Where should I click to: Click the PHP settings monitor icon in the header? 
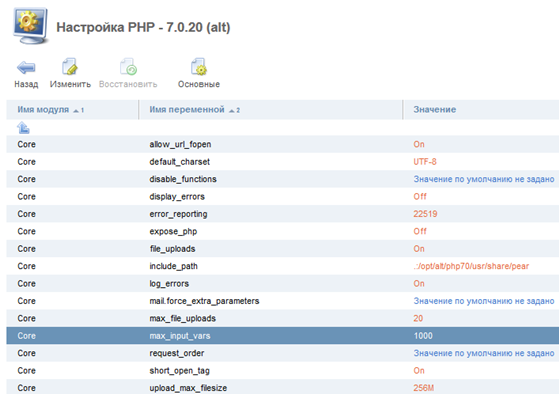30,26
